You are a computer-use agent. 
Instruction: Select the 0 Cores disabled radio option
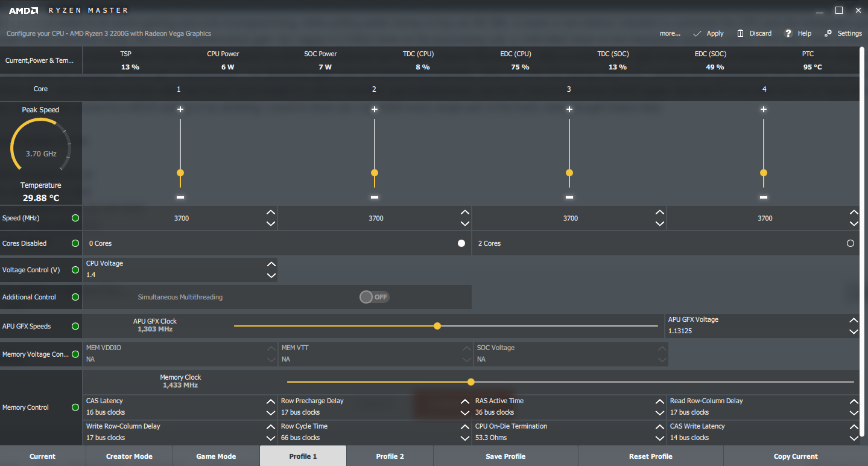pyautogui.click(x=461, y=243)
